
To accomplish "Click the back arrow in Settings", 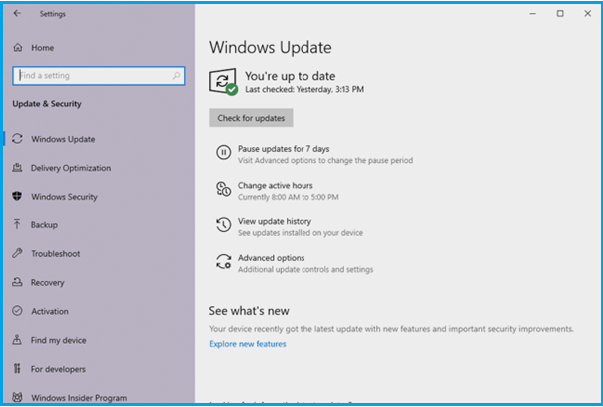I will point(17,13).
